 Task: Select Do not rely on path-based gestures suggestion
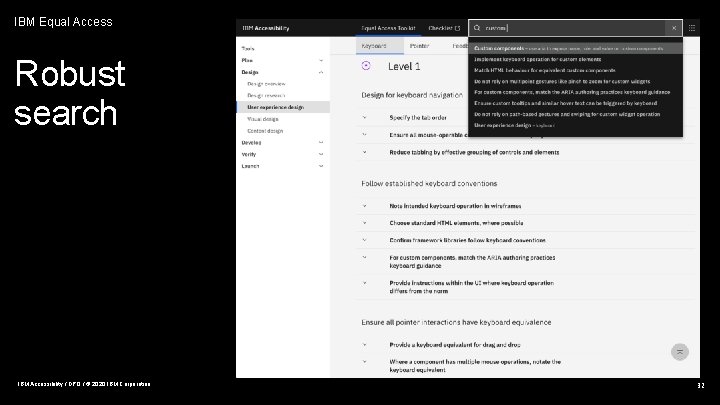click(575, 114)
